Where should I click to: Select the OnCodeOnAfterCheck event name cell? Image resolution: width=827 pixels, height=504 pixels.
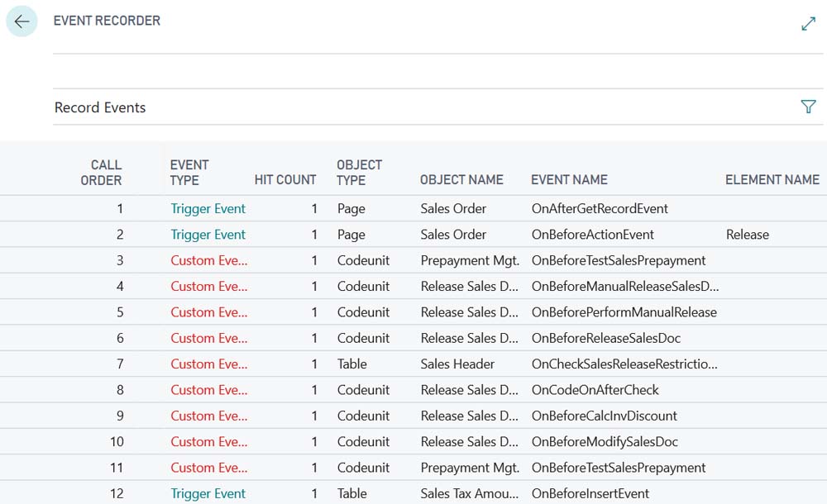(x=595, y=390)
